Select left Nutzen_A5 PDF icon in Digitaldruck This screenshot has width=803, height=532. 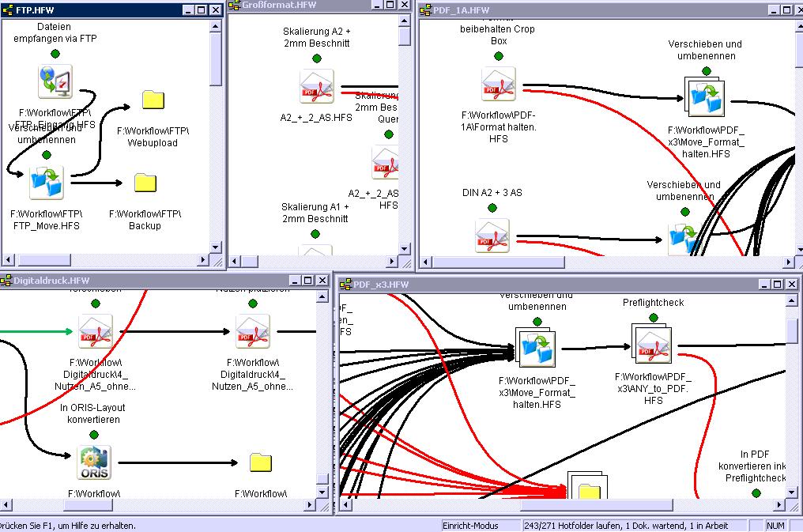click(x=96, y=331)
